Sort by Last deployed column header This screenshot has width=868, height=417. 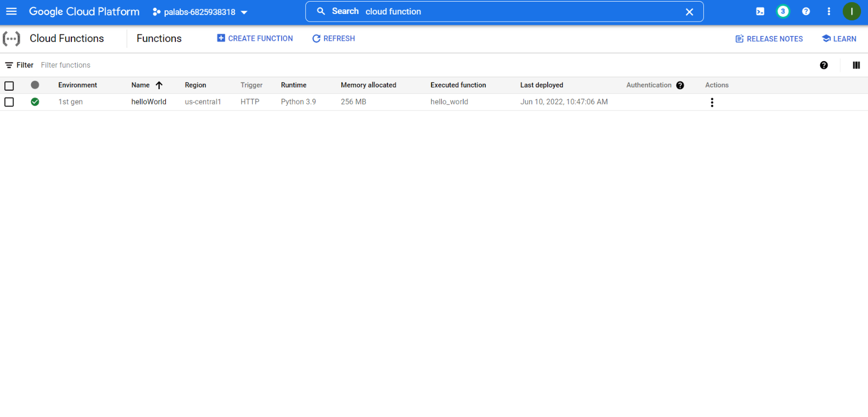click(542, 85)
